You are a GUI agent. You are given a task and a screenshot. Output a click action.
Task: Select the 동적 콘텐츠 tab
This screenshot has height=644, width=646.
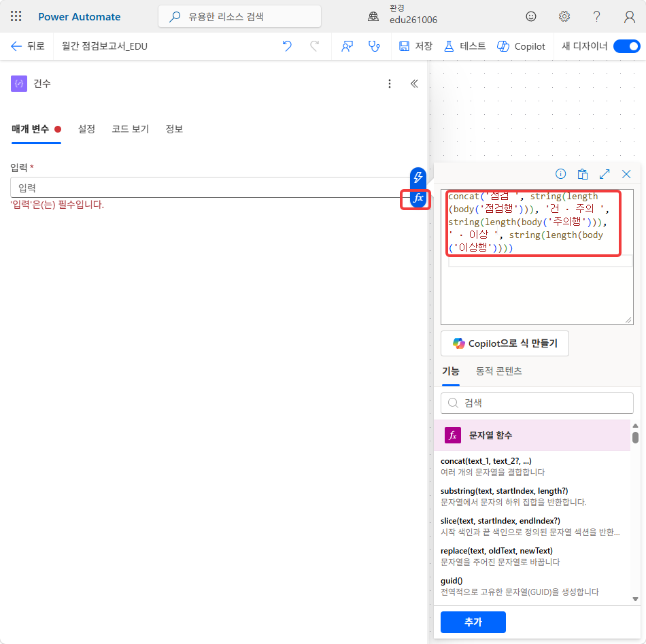click(x=499, y=371)
